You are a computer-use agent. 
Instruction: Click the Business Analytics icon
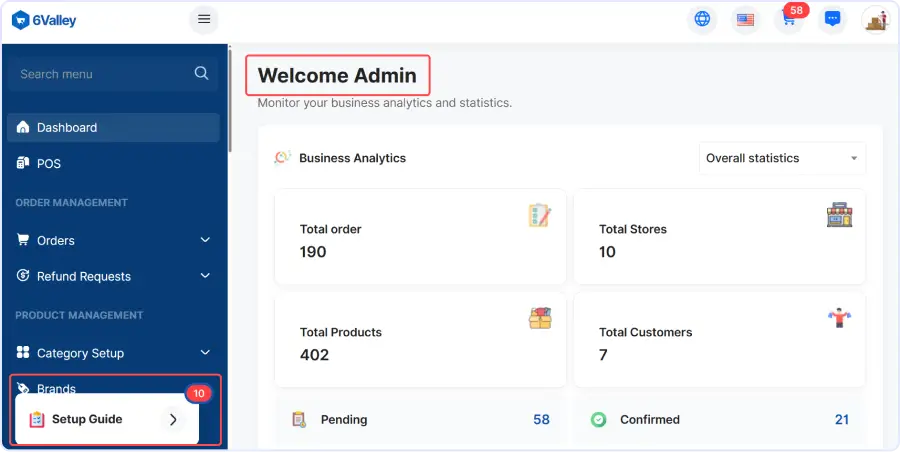pos(282,157)
